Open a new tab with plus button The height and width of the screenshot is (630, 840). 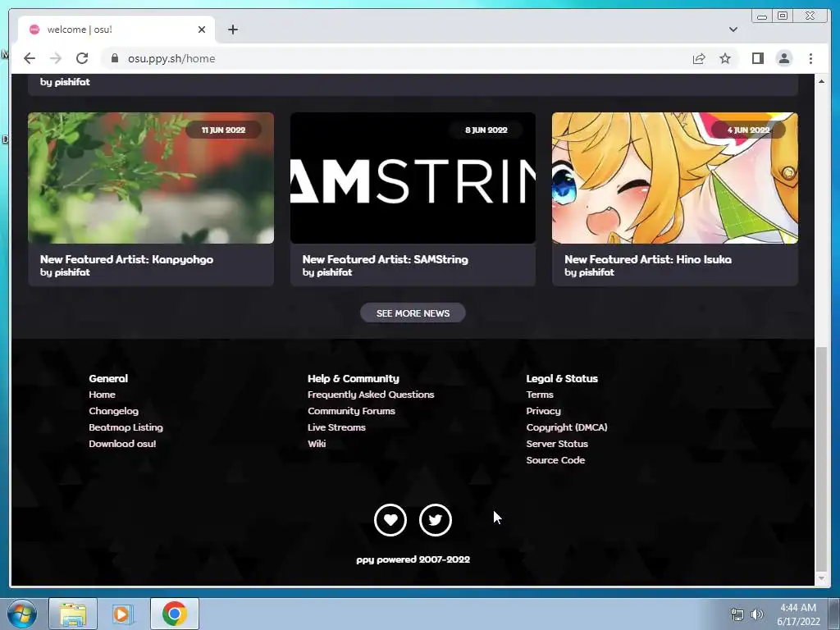click(x=232, y=30)
